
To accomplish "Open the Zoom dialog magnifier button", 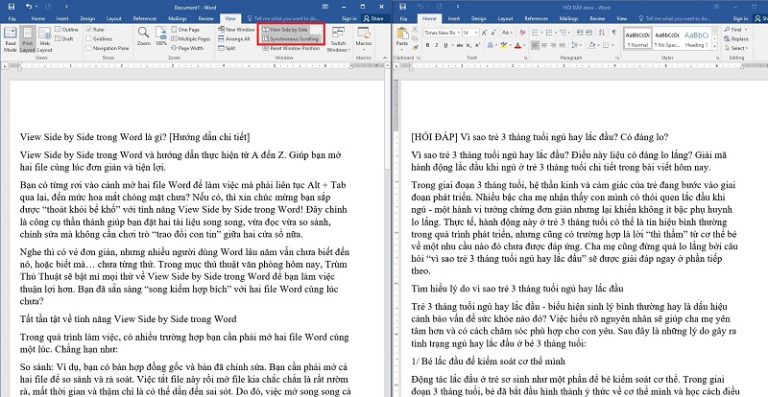I will tap(144, 37).
